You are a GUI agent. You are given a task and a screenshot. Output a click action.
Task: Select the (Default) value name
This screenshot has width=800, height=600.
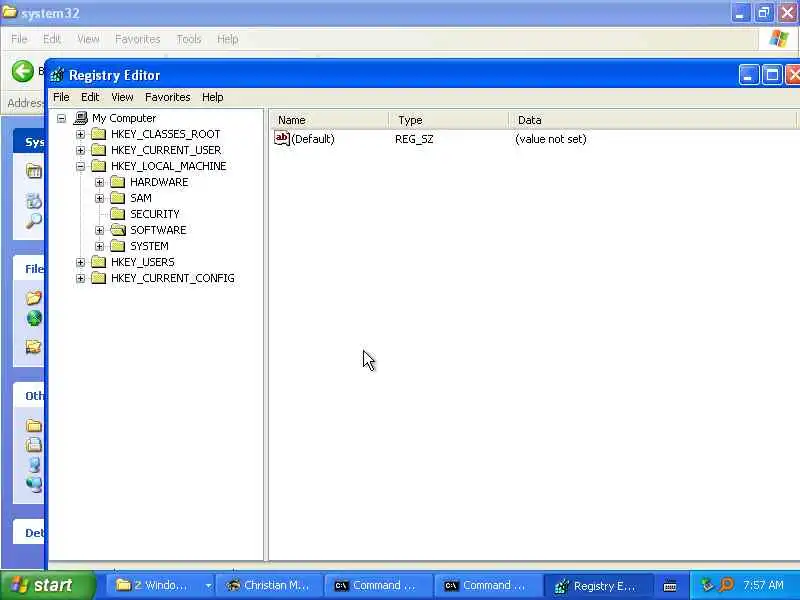click(313, 139)
